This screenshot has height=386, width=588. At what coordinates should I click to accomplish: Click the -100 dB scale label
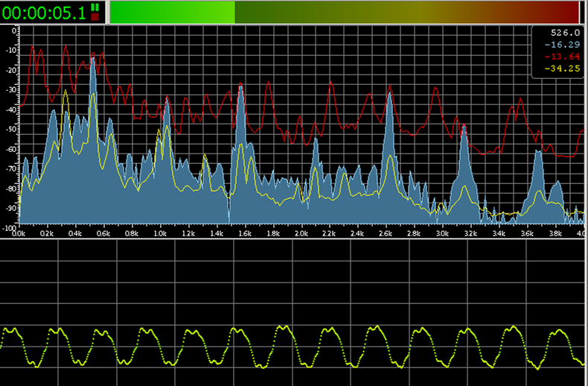10,228
